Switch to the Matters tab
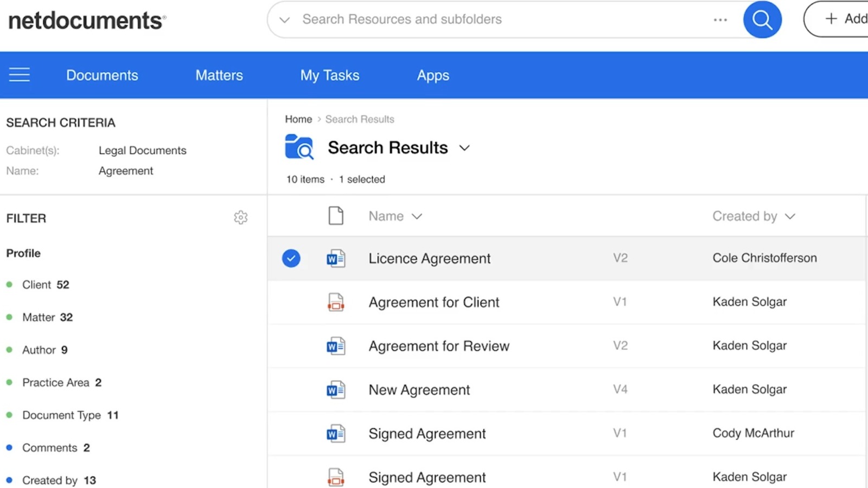The height and width of the screenshot is (488, 868). (x=219, y=75)
